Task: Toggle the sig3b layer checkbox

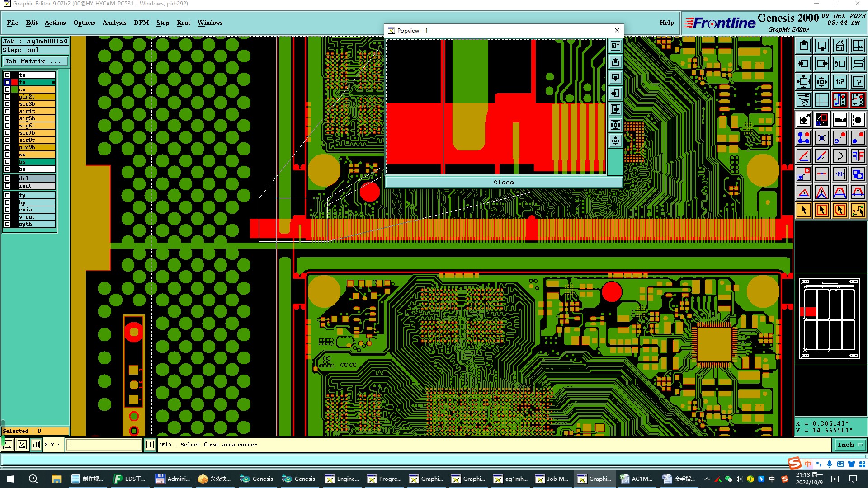Action: (7, 104)
